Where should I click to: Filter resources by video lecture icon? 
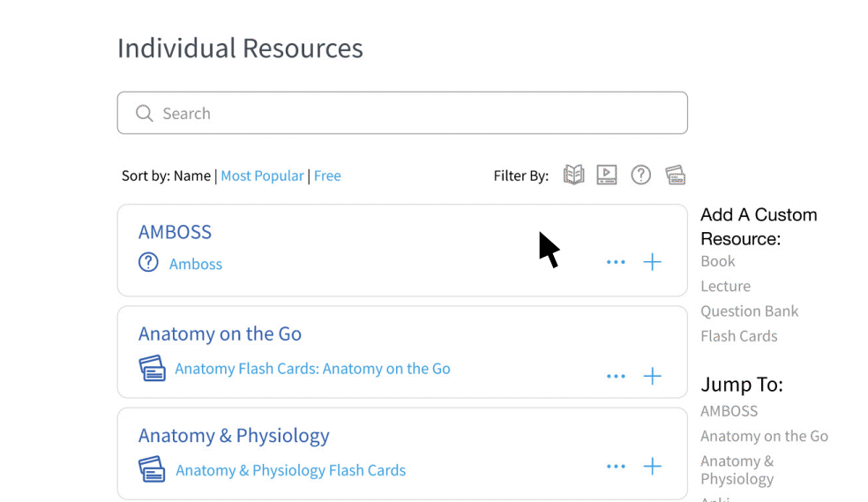tap(607, 175)
